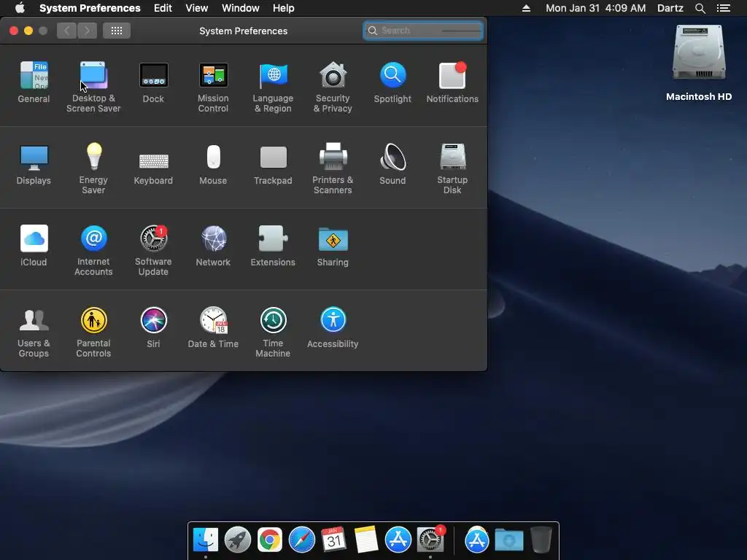Open Startup Disk preferences

point(452,168)
